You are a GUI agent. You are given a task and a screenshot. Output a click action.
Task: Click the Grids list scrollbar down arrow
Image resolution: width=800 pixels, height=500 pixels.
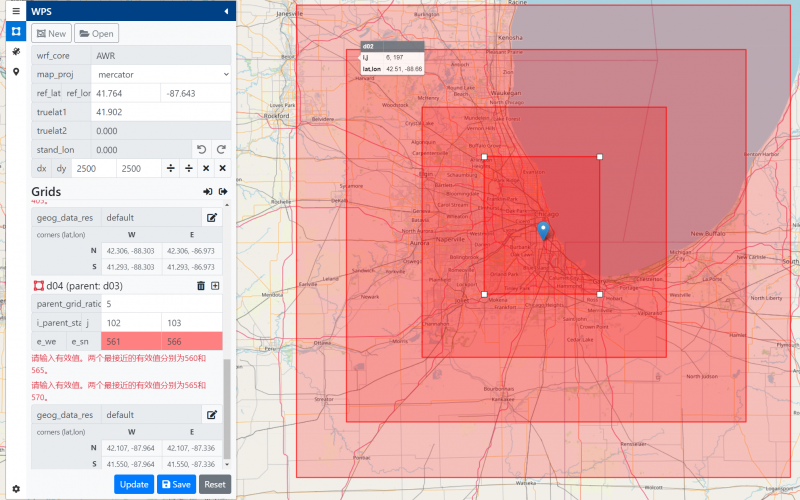click(227, 465)
